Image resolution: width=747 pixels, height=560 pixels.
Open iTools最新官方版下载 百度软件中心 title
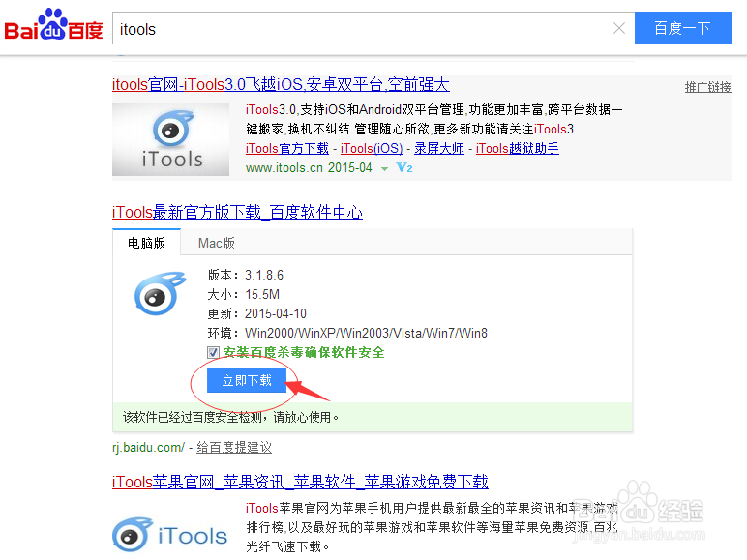coord(237,212)
